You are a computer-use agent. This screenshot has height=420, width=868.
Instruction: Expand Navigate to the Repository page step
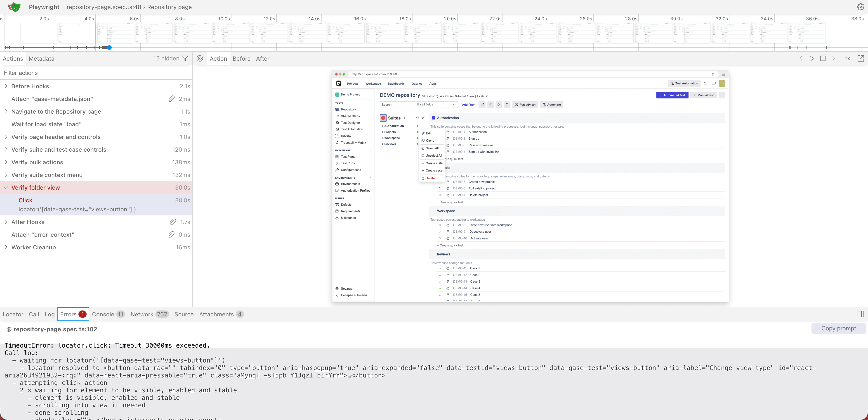pos(6,111)
